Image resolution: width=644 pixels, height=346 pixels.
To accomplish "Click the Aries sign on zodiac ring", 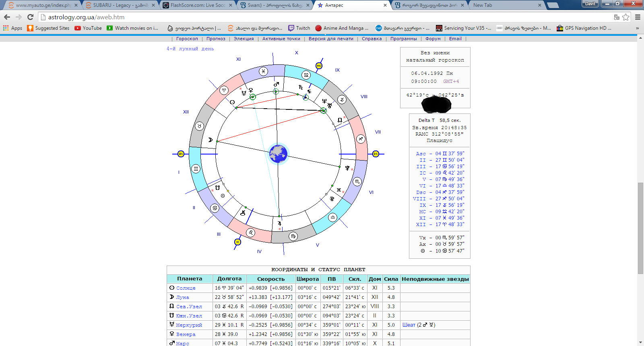I will (x=224, y=91).
